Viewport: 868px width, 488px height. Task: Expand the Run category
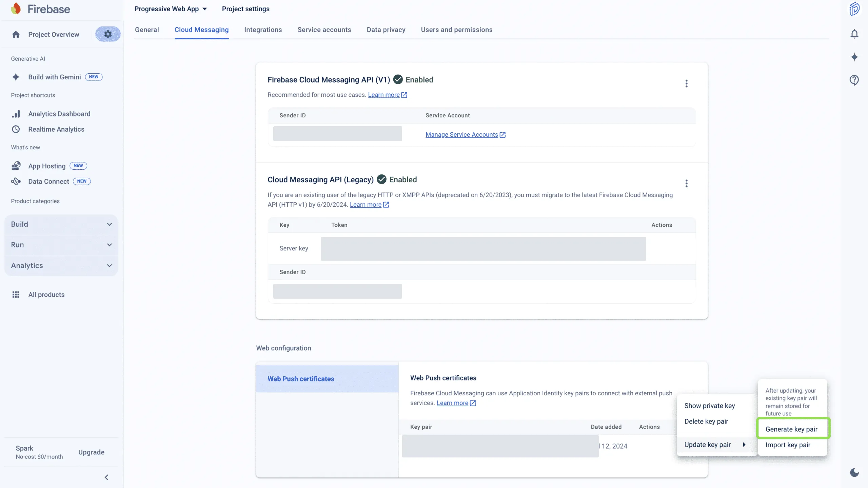61,245
